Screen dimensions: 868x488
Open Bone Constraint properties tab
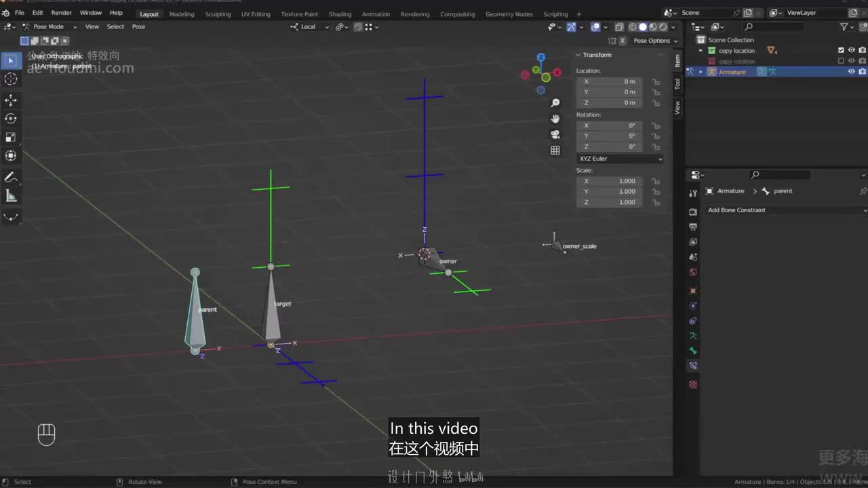(693, 366)
